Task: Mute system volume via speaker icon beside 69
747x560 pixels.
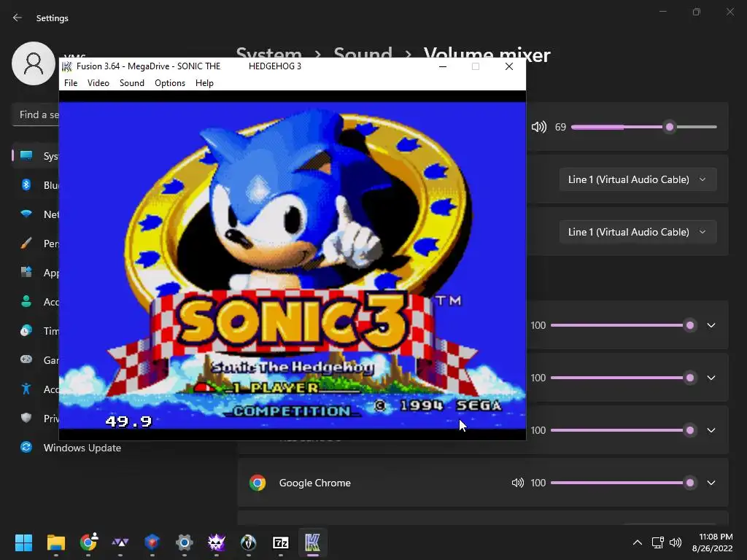Action: [539, 127]
